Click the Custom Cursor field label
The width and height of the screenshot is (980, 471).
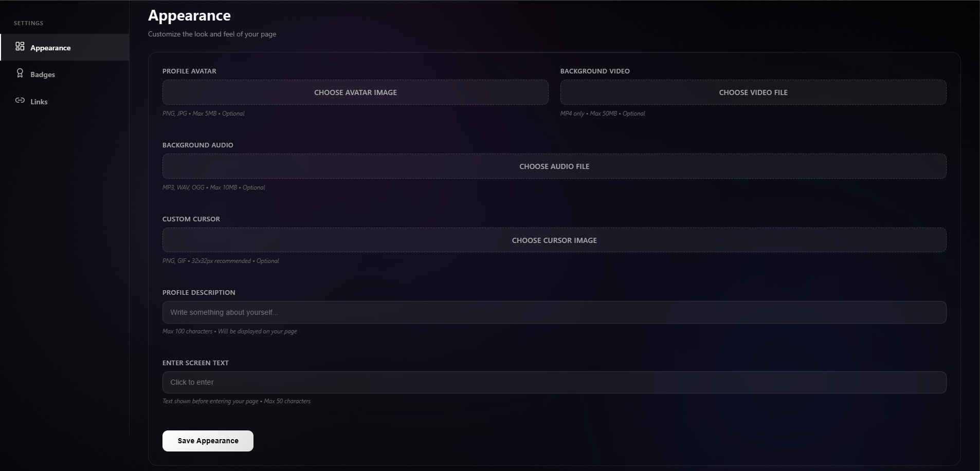point(191,219)
